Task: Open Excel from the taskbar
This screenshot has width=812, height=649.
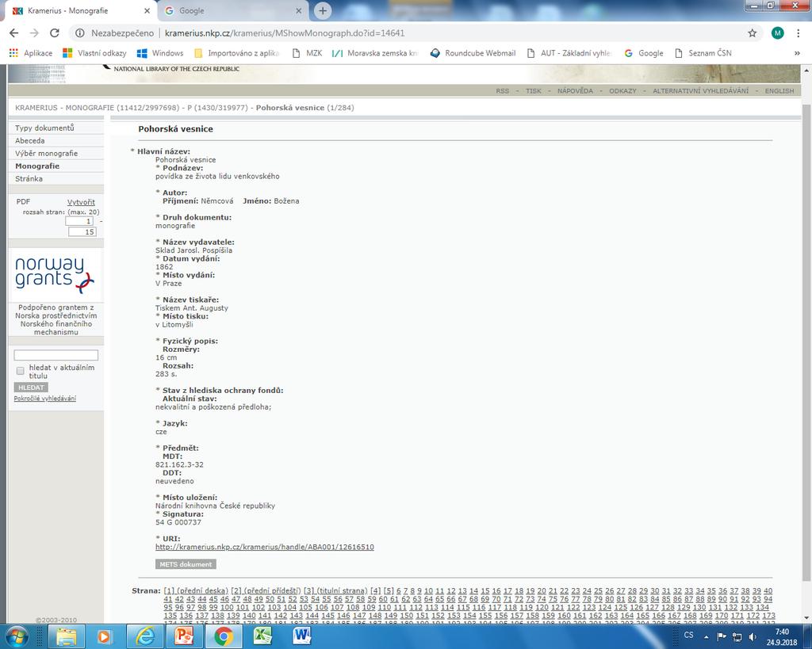Action: pyautogui.click(x=262, y=636)
